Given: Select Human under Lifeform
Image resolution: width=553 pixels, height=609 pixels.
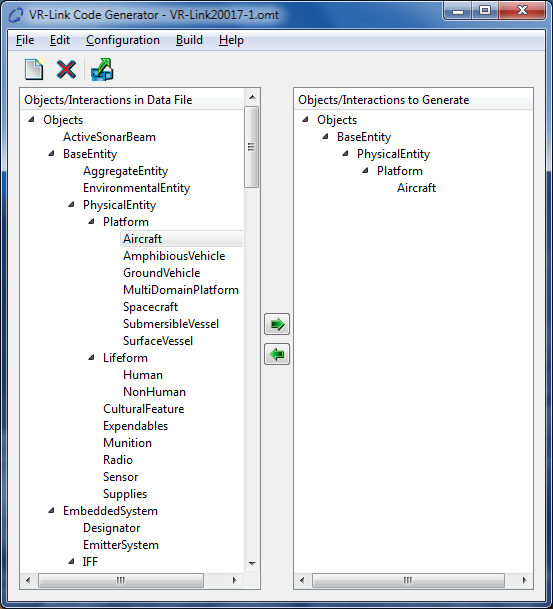Looking at the screenshot, I should (x=143, y=375).
